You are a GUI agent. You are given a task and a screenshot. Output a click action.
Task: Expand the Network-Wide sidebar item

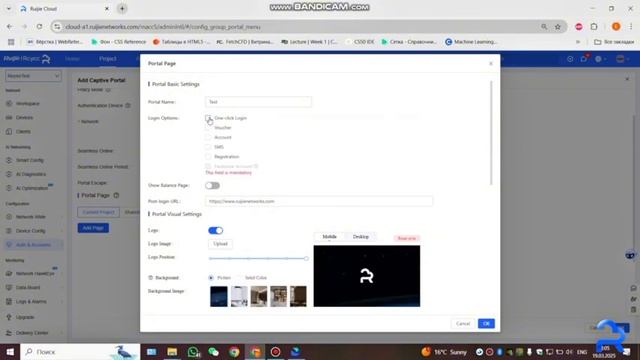pyautogui.click(x=34, y=217)
